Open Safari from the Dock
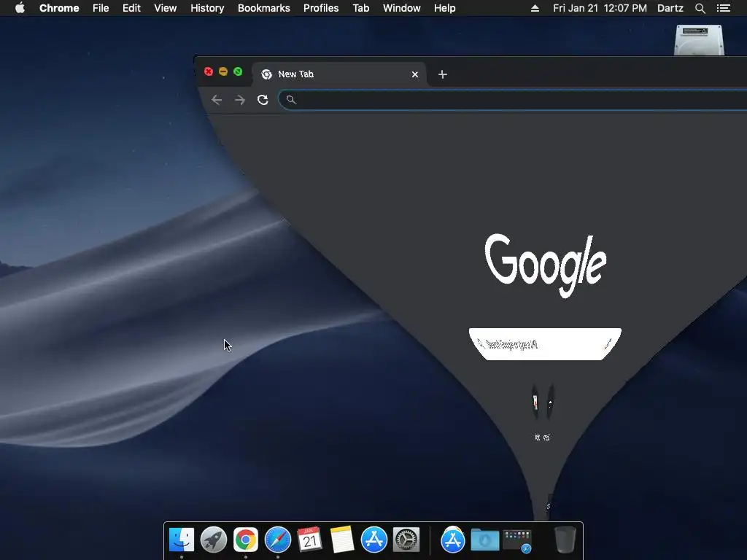 (278, 540)
